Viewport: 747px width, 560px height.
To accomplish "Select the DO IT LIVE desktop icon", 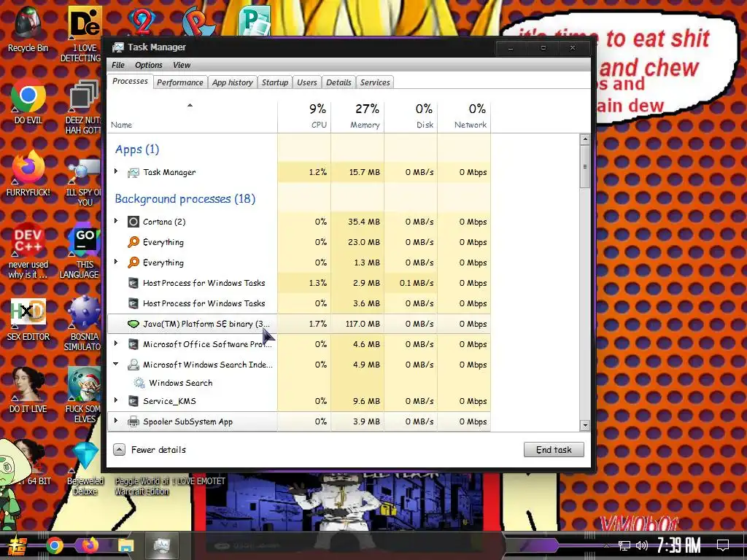I will click(x=28, y=390).
